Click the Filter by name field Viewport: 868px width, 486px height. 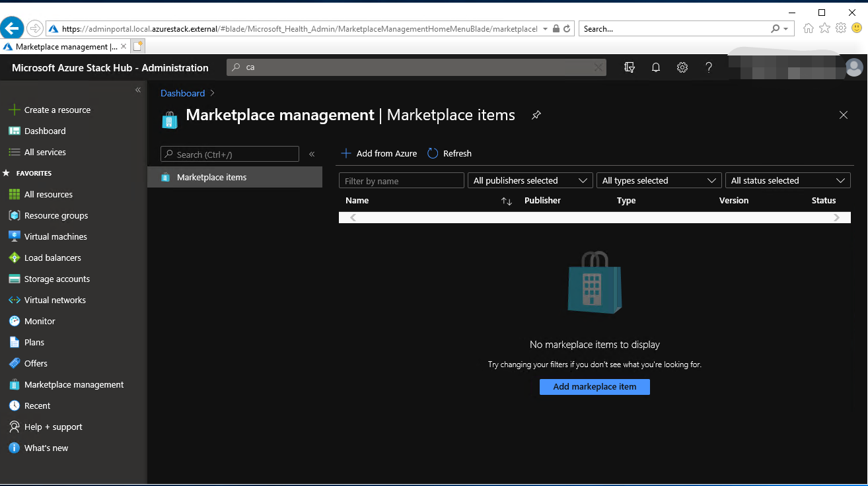tap(402, 181)
